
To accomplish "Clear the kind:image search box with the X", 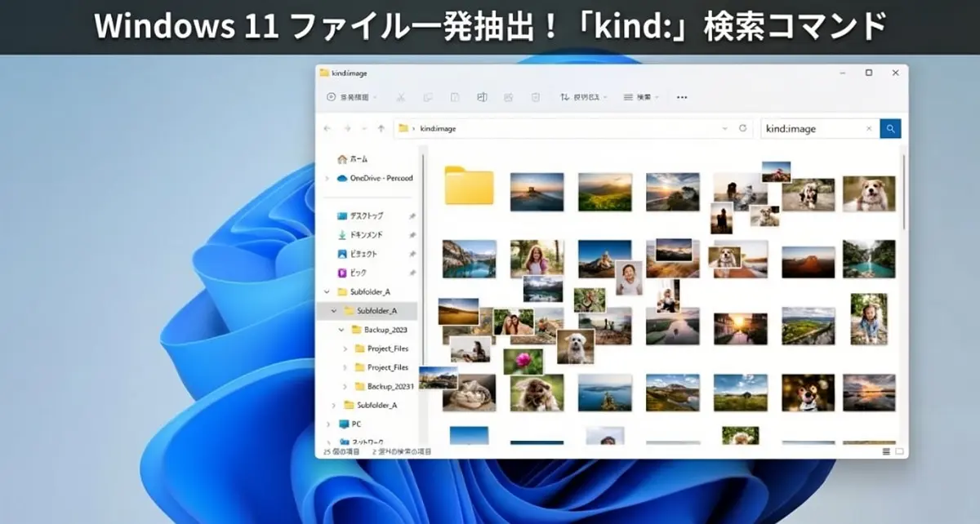I will 868,128.
